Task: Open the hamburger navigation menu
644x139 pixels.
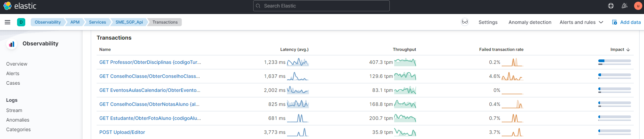Action: (x=8, y=22)
